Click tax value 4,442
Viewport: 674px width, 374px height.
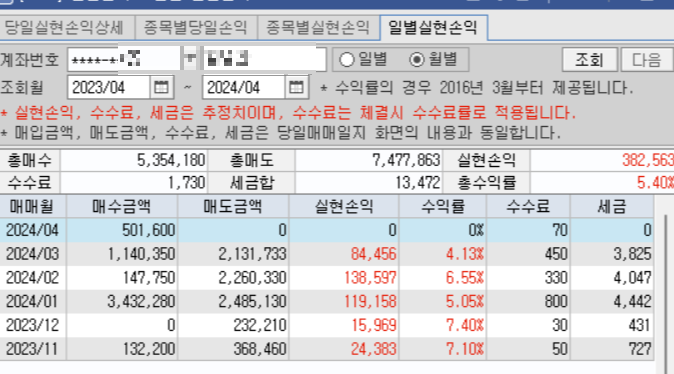pos(632,301)
